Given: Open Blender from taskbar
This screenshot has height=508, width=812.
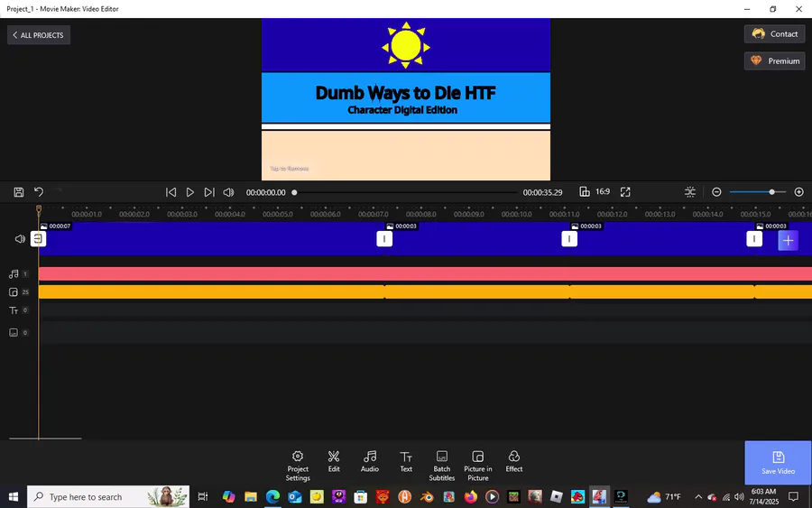Looking at the screenshot, I should click(x=427, y=496).
